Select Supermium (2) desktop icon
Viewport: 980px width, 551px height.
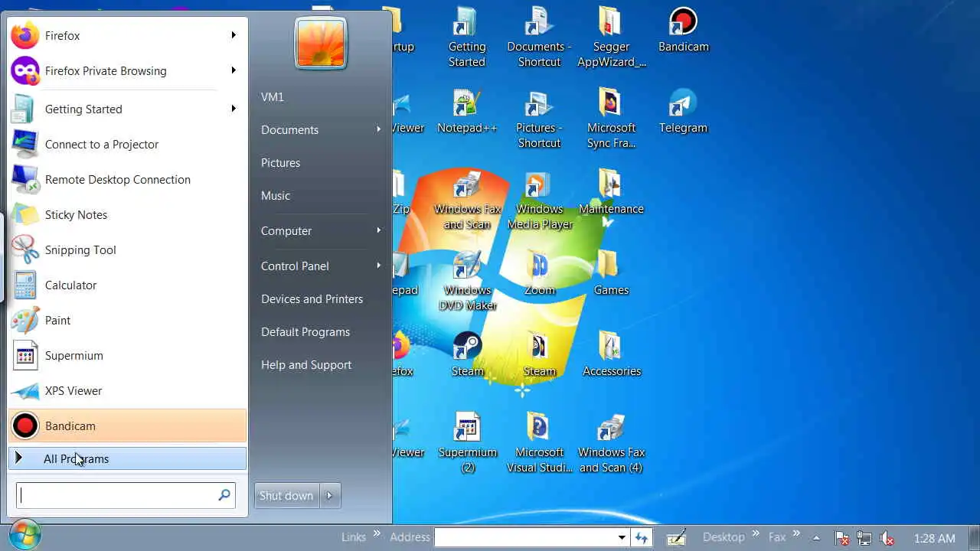pos(467,443)
